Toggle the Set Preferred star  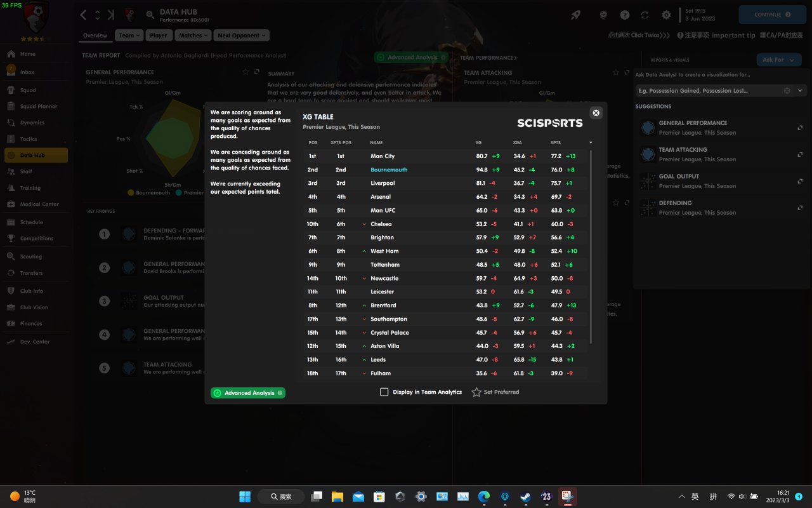pos(476,392)
